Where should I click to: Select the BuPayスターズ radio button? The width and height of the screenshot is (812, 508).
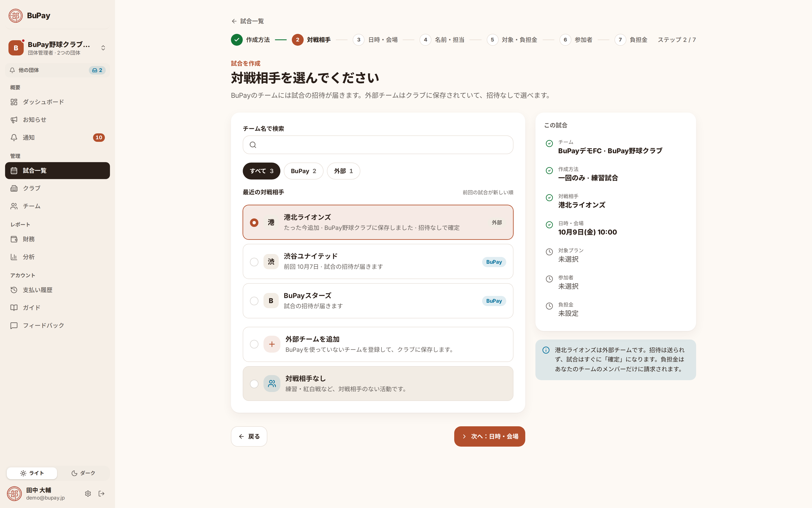pyautogui.click(x=254, y=301)
